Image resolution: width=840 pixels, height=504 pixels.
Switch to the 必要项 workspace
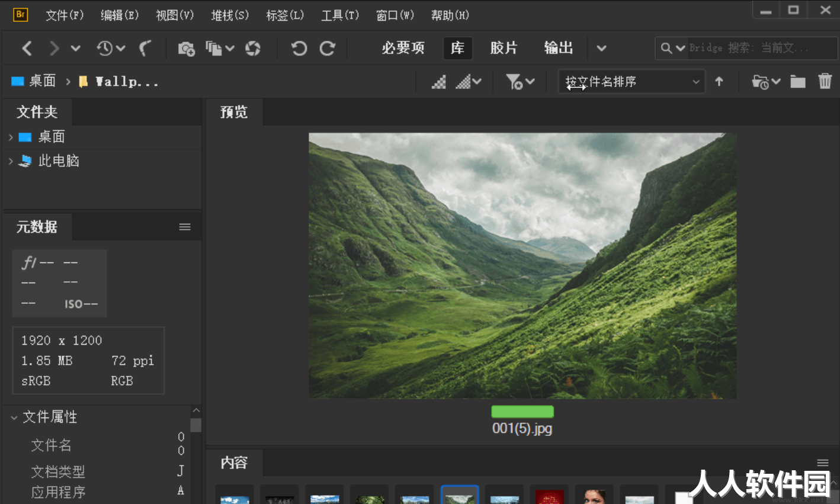(403, 48)
